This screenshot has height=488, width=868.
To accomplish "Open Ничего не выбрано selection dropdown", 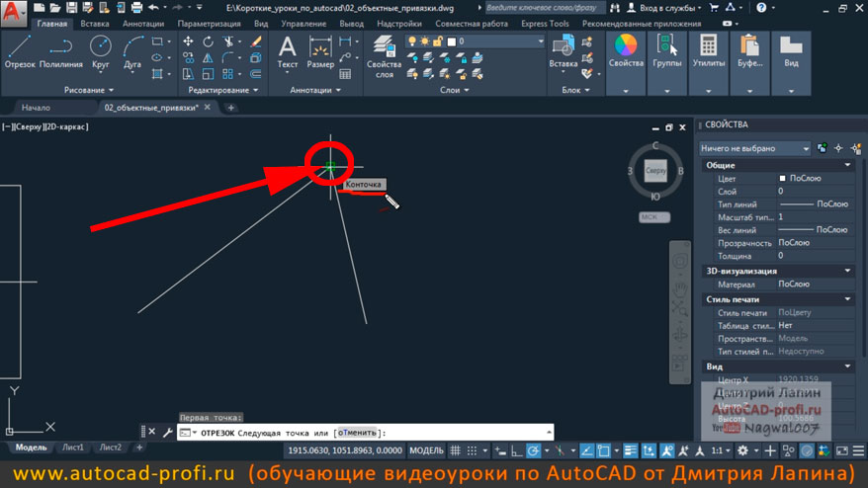I will coord(755,148).
